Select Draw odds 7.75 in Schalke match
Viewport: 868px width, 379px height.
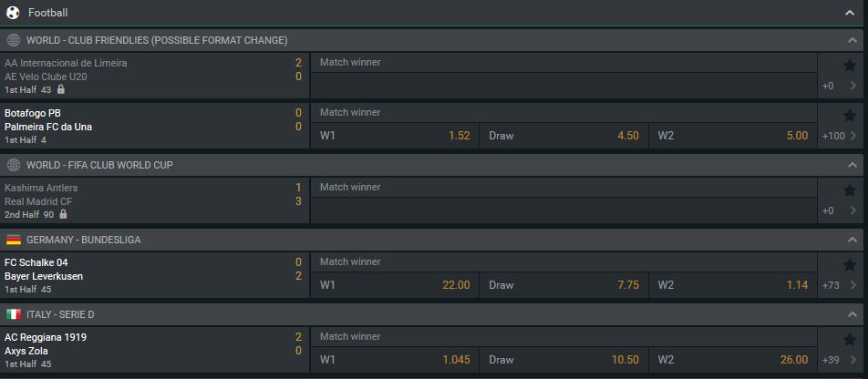pos(563,285)
